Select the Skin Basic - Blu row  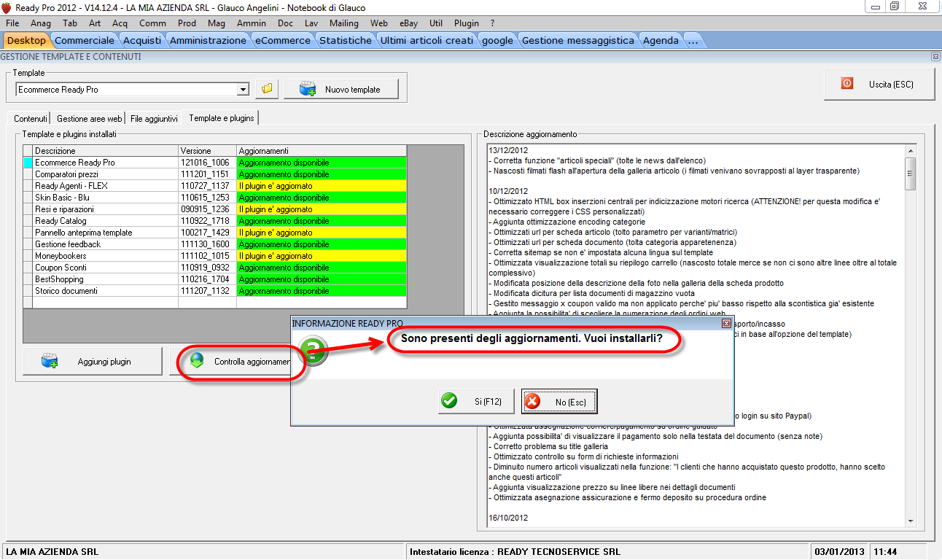215,198
